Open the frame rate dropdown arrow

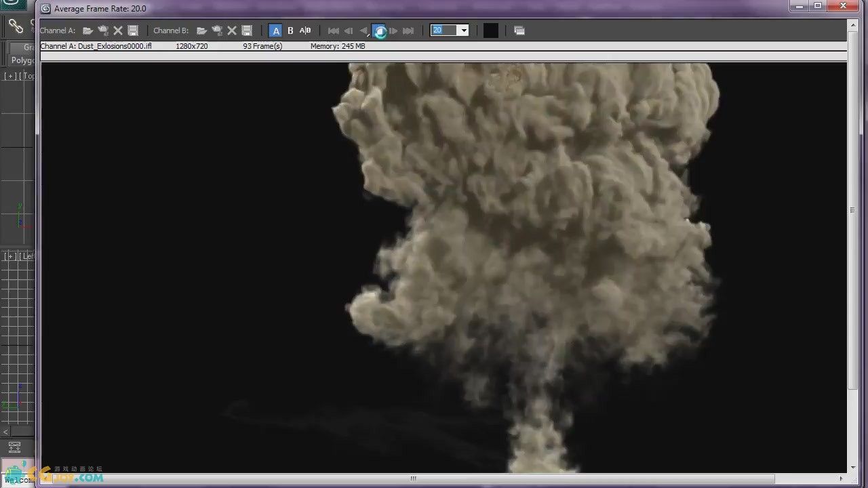click(x=464, y=30)
